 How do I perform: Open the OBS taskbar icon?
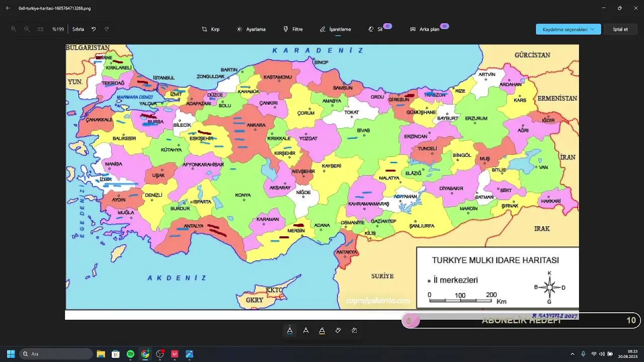(x=160, y=354)
